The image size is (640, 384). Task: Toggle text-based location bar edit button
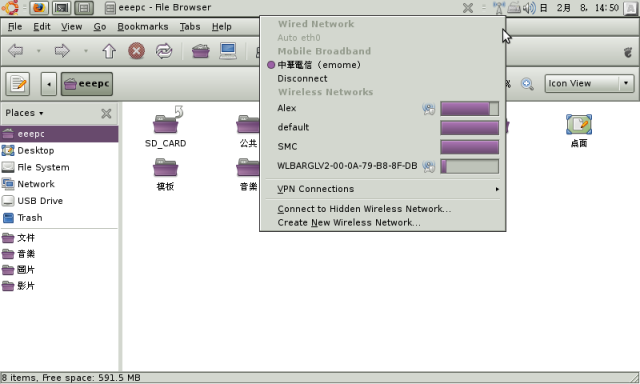coord(18,84)
